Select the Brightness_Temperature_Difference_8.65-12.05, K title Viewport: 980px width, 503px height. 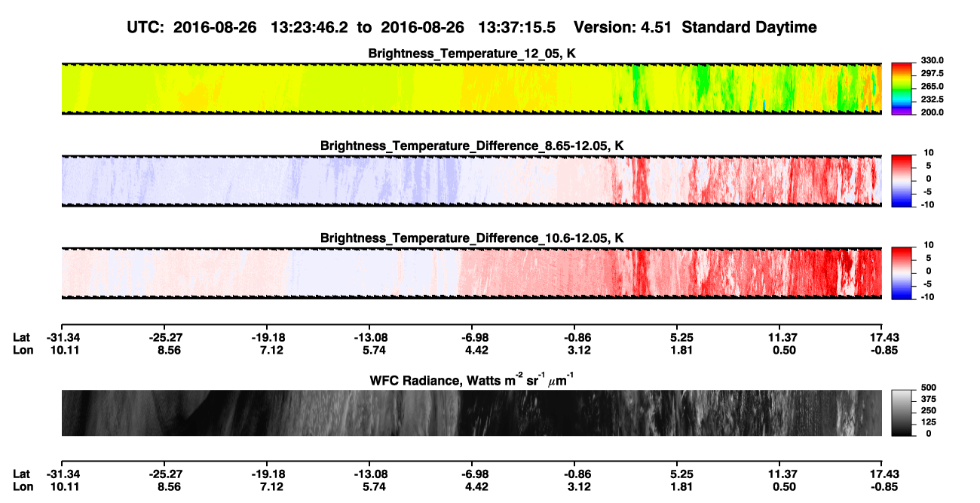tap(471, 146)
